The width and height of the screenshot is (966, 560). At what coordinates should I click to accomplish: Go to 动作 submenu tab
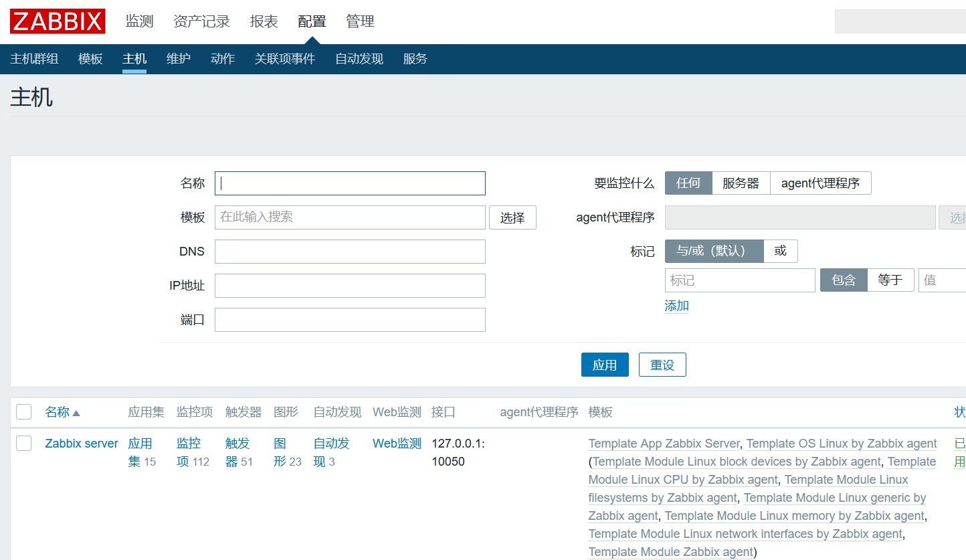[223, 59]
